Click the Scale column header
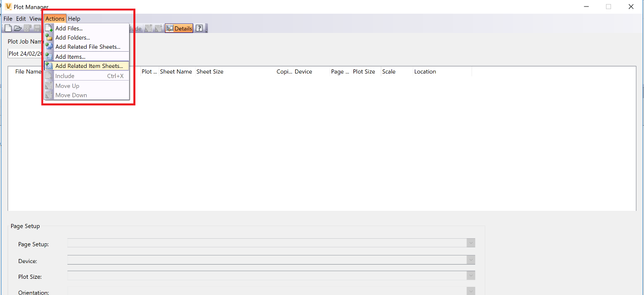This screenshot has height=295, width=644. [389, 71]
